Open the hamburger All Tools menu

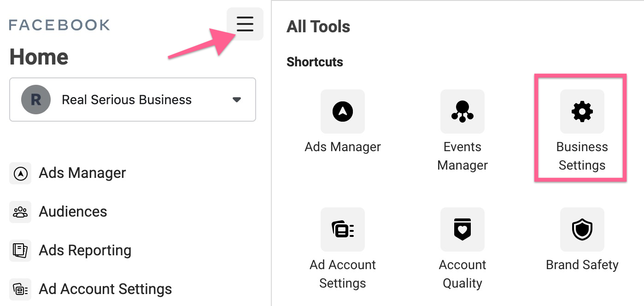[245, 24]
